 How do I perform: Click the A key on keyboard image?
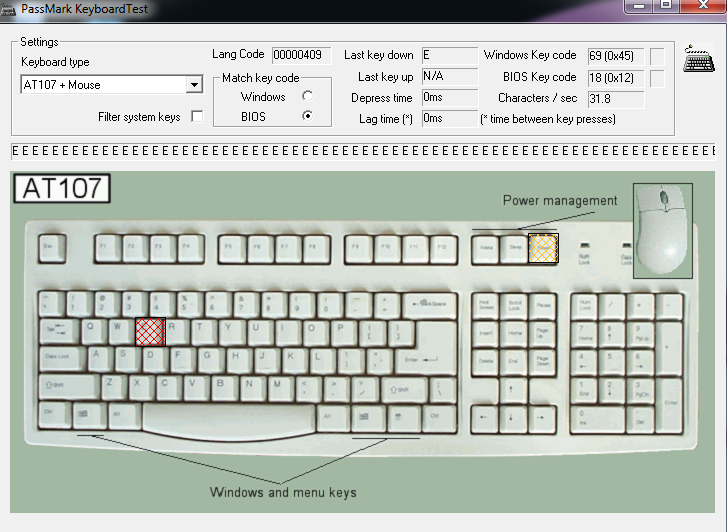(101, 359)
